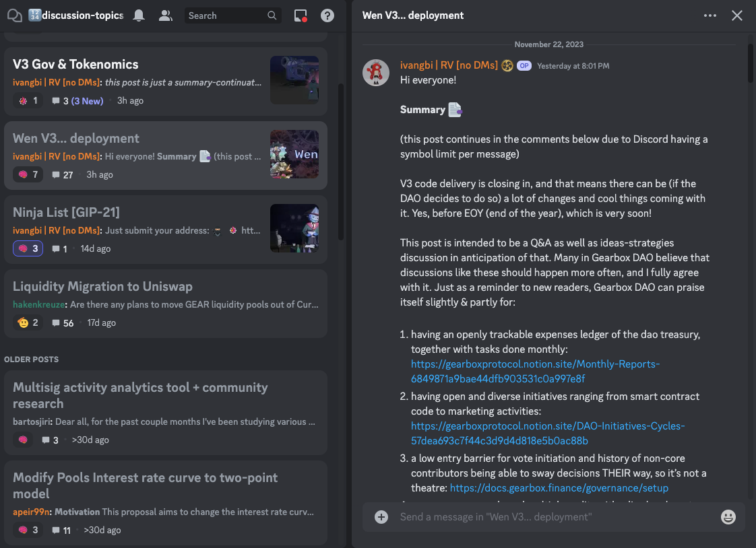
Task: Close the Wen V3 deployment thread panel
Action: pos(737,15)
